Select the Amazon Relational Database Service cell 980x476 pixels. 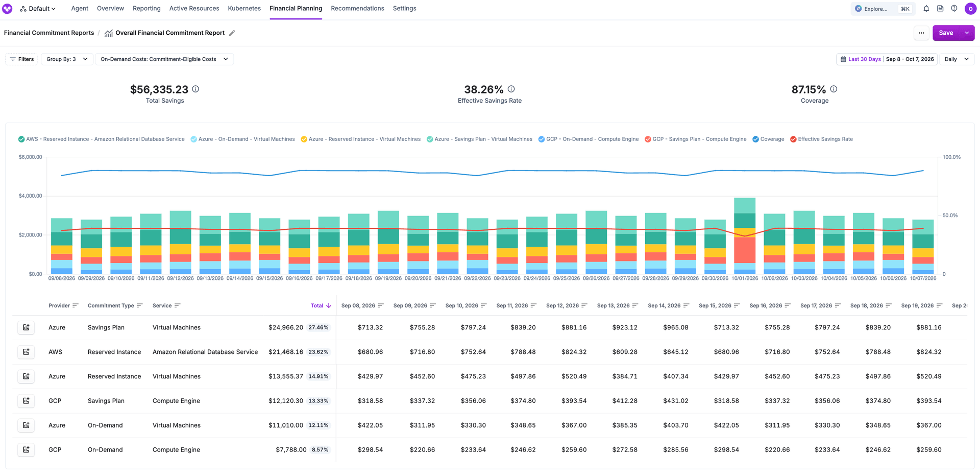[x=205, y=352]
